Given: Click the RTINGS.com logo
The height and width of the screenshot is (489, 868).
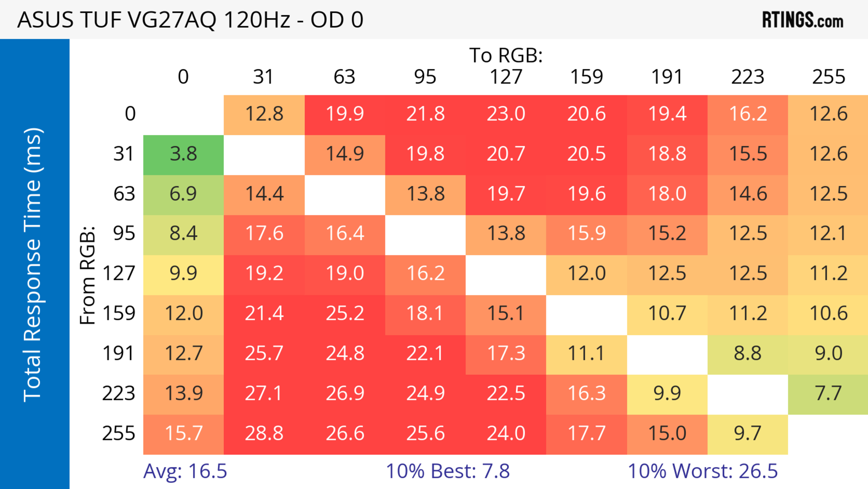Looking at the screenshot, I should (x=802, y=19).
